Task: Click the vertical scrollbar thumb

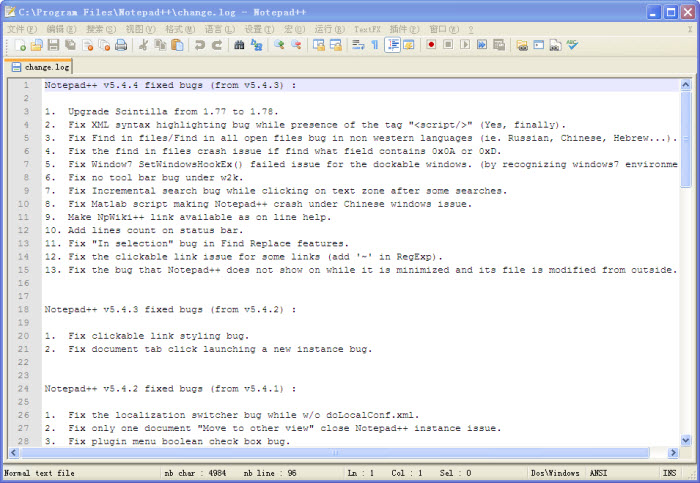Action: [686, 139]
